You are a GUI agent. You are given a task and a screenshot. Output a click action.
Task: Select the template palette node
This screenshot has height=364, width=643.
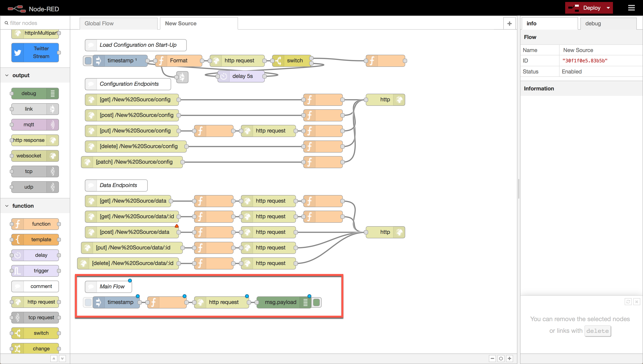(x=35, y=239)
